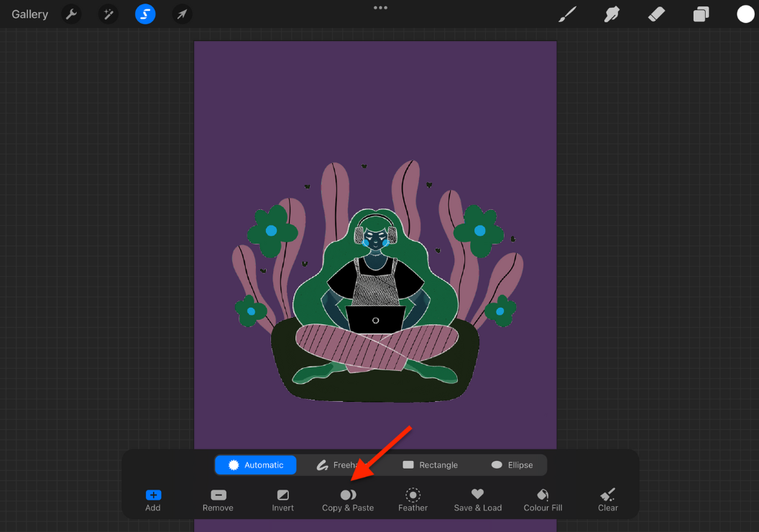
Task: Open the Feather adjustment control
Action: 413,499
